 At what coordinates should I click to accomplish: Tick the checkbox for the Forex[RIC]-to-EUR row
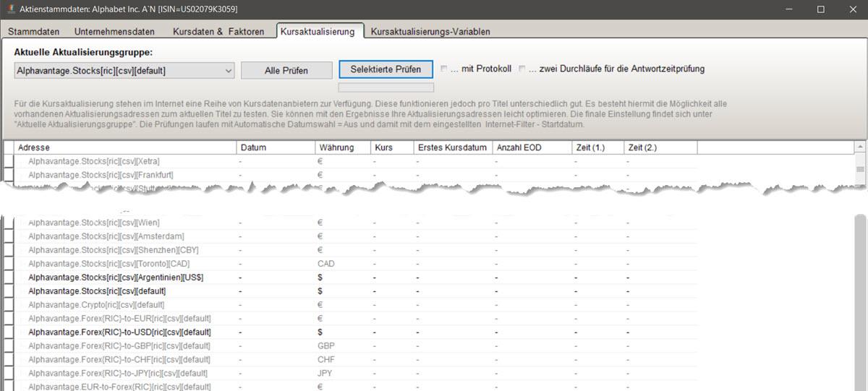pos(9,319)
